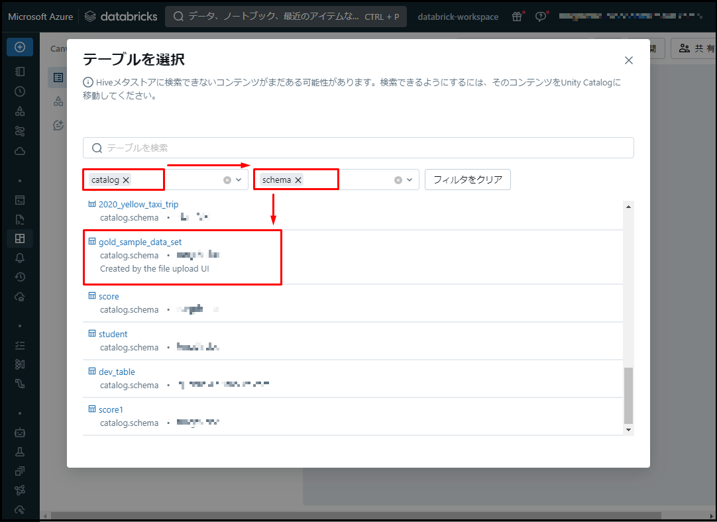
Task: Select the data table panel icon behind dialog
Action: click(58, 78)
